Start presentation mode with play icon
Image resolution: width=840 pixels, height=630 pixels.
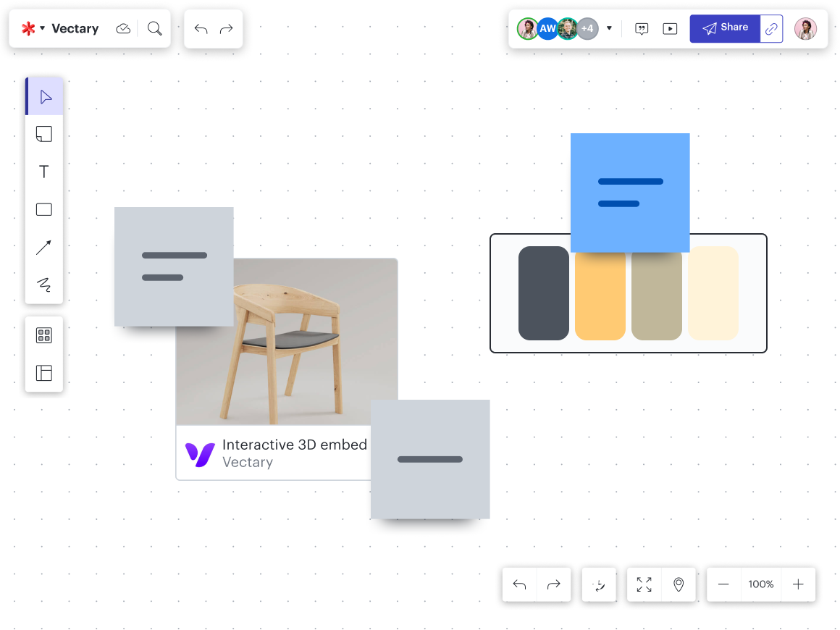point(670,29)
